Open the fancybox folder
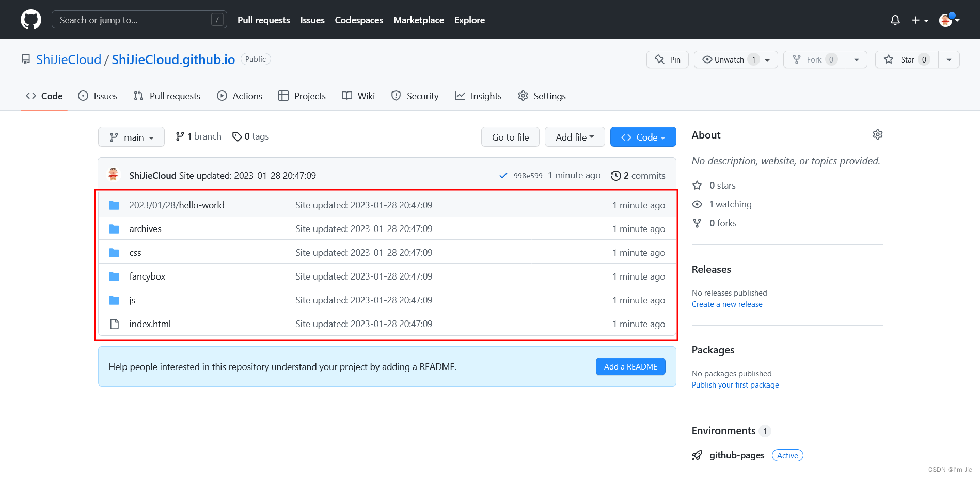 coord(147,276)
